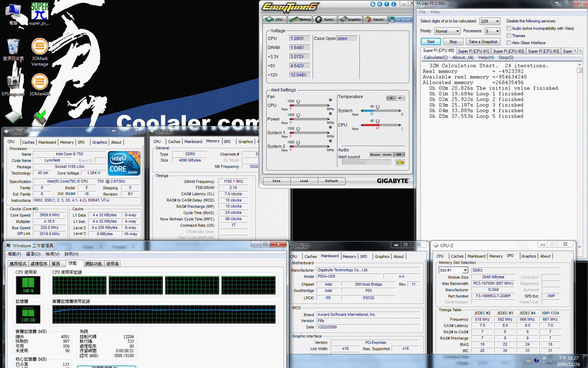Click Start button in Hyper PI
This screenshot has height=368, width=588.
coord(430,42)
